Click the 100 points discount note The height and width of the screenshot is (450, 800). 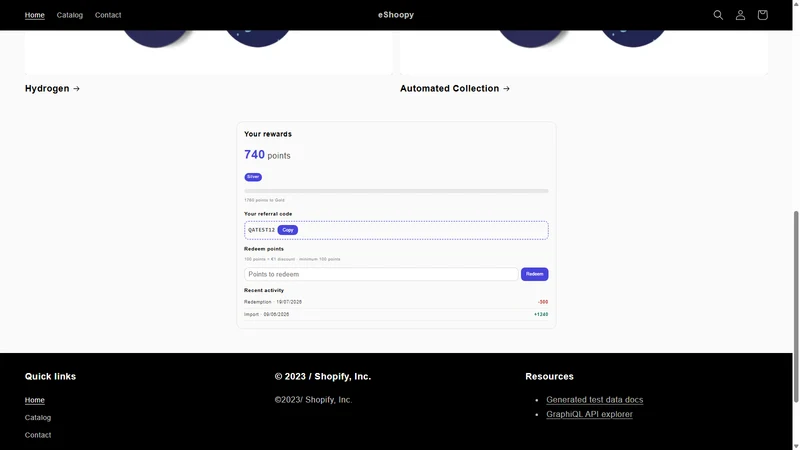[292, 259]
